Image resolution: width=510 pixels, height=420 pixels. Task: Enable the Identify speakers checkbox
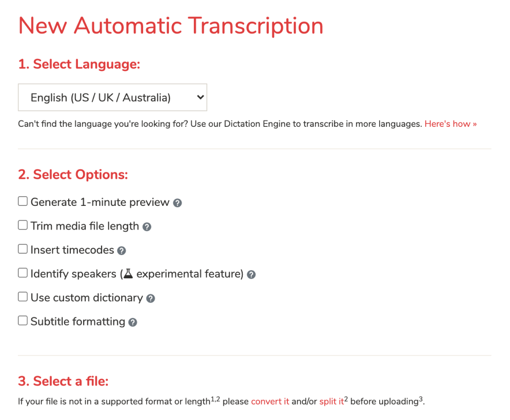[23, 273]
